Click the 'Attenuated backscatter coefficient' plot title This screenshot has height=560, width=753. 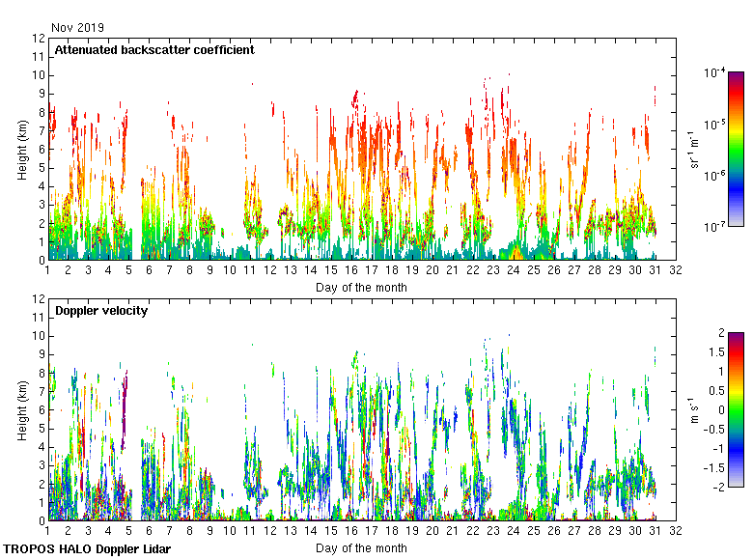[154, 49]
